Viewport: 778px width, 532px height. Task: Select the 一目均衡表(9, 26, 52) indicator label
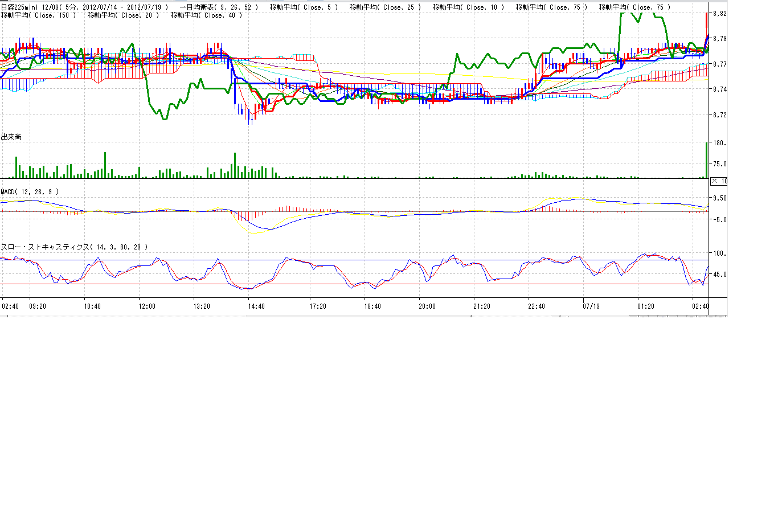pyautogui.click(x=219, y=7)
